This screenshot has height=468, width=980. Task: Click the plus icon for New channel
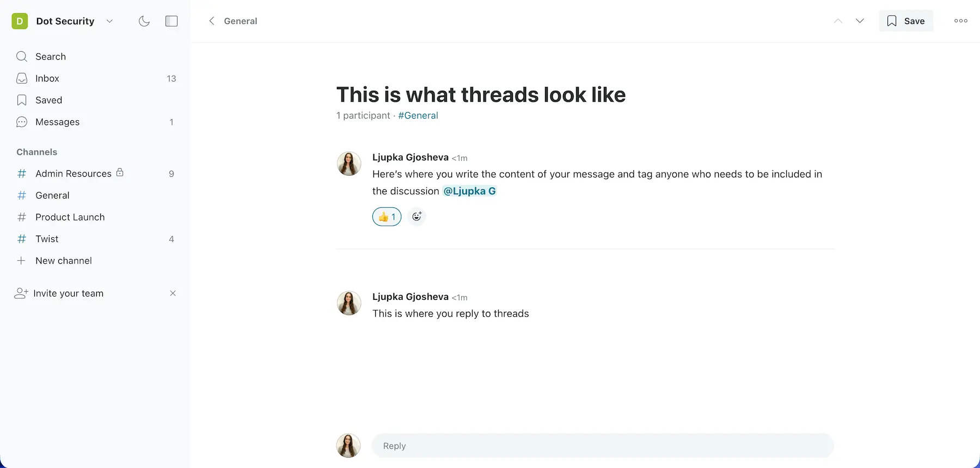coord(21,261)
